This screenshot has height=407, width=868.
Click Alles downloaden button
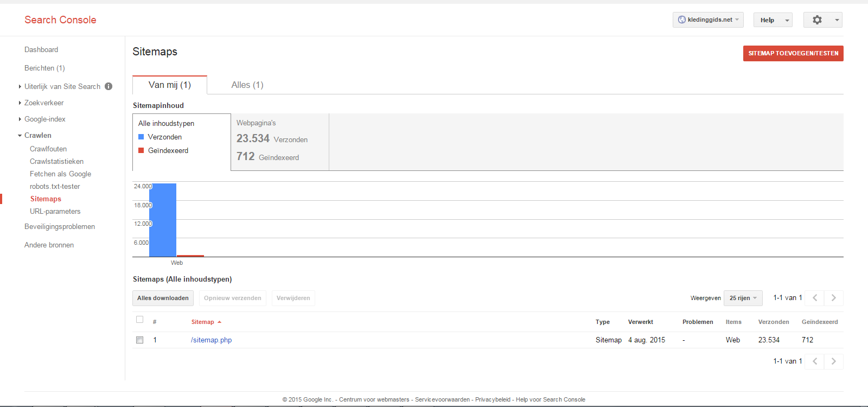163,298
